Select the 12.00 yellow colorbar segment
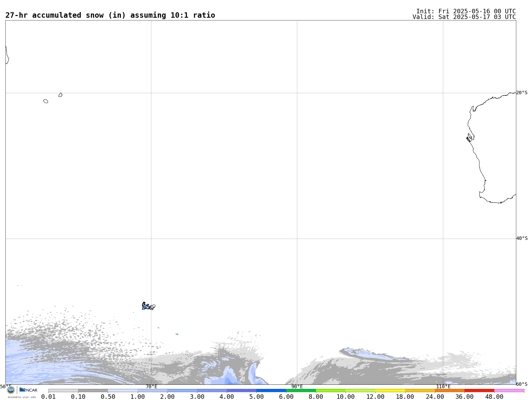The image size is (532, 400). [390, 391]
